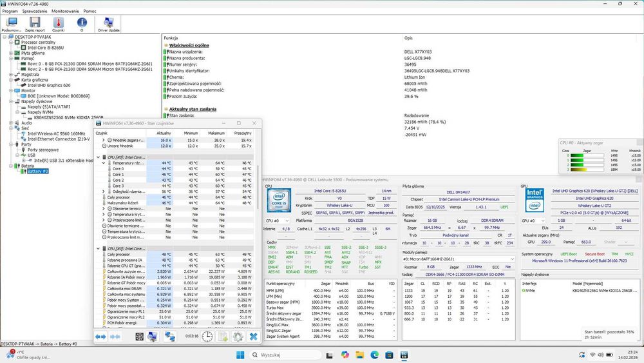
Task: Open the memory module Micron 8ATF1G64HZ dropdown
Action: [x=458, y=259]
